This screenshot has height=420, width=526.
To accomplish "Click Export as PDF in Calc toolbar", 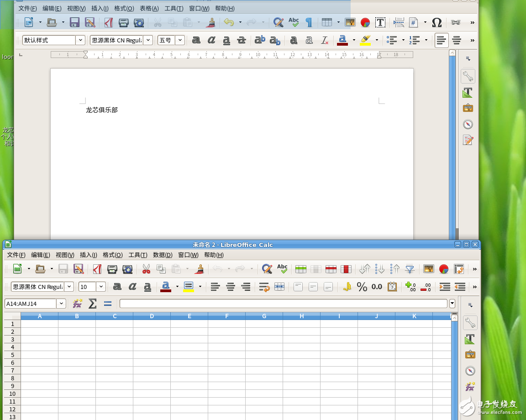I will click(x=97, y=269).
